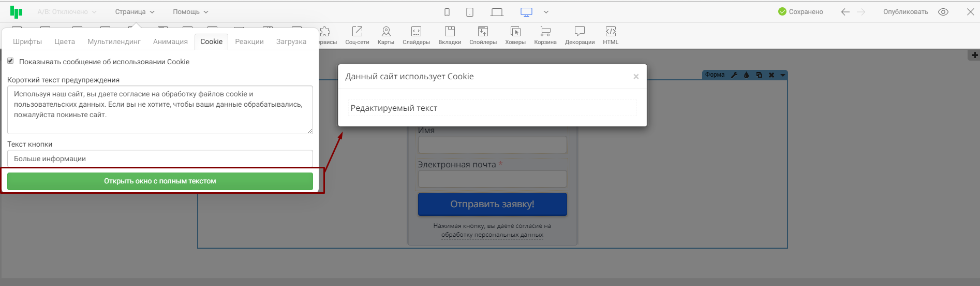
Task: Preview the page with the eye icon
Action: (x=943, y=12)
